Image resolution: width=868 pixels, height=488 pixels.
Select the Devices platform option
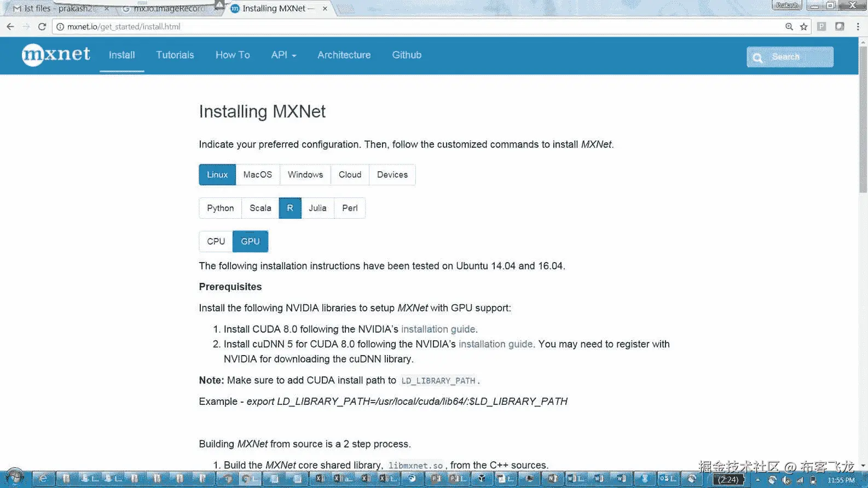coord(392,175)
